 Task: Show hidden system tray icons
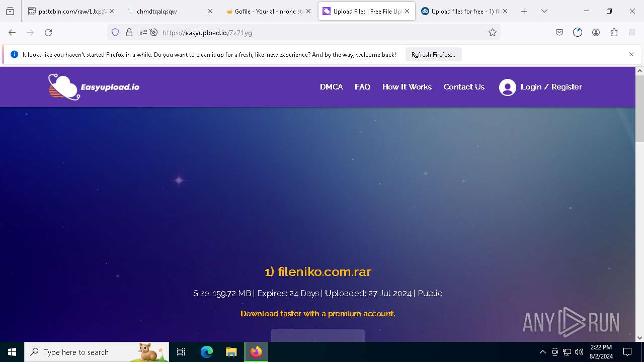[542, 352]
